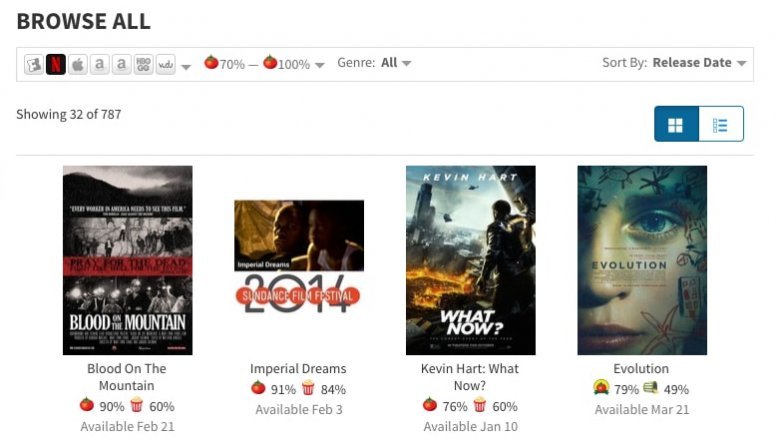Toggle the Apple iTunes service filter
Screen dimensions: 780x439
point(78,65)
